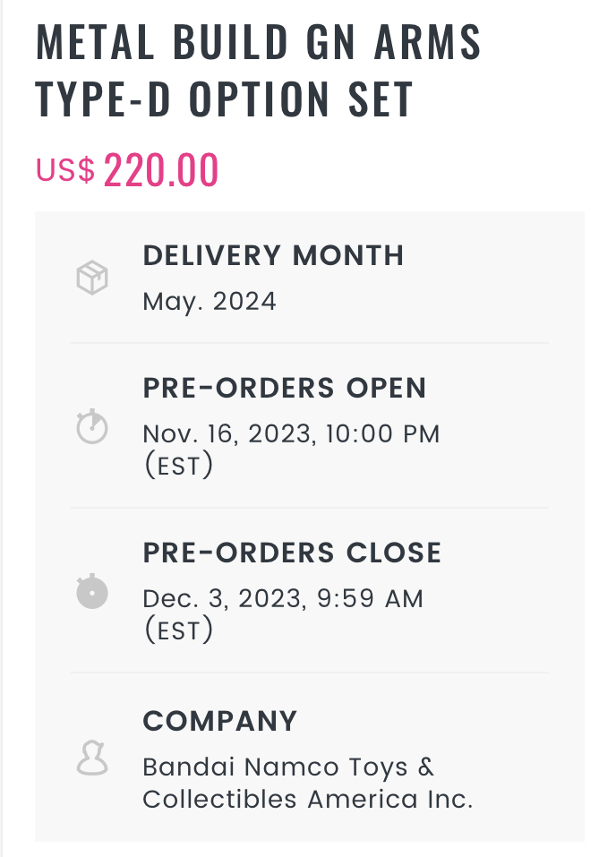616x857 pixels.
Task: Click the US$ currency label
Action: (x=65, y=170)
